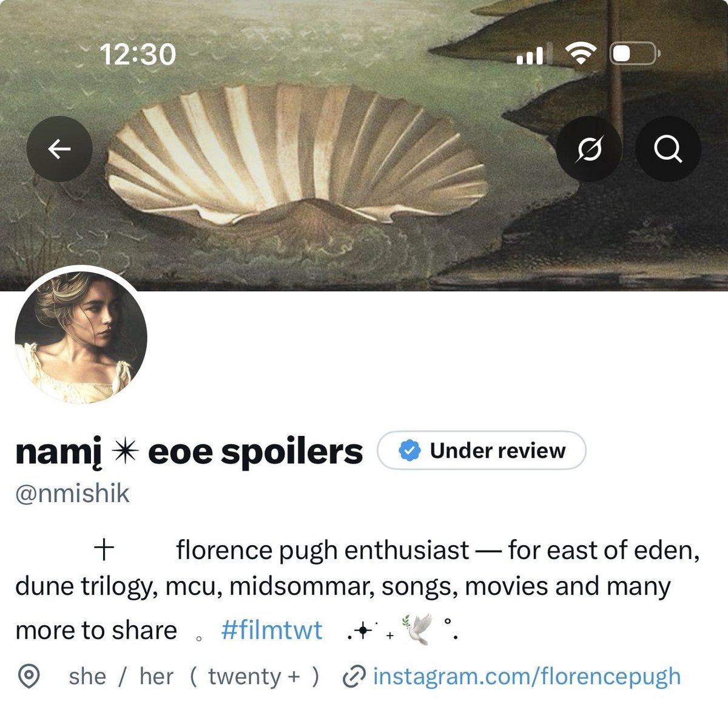Screen dimensions: 728x703
Task: Open the #filmtwt hashtag link
Action: click(272, 630)
